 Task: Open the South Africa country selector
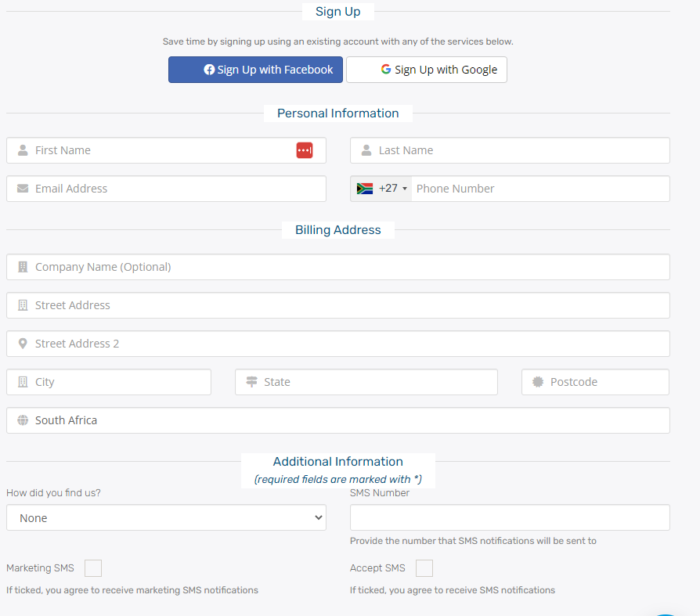(x=338, y=420)
